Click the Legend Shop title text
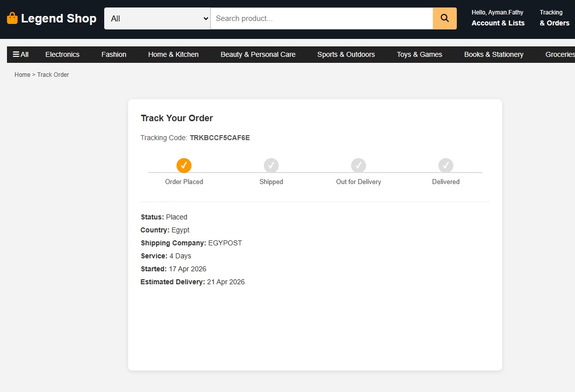Viewport: 575px width, 392px height. click(x=59, y=18)
